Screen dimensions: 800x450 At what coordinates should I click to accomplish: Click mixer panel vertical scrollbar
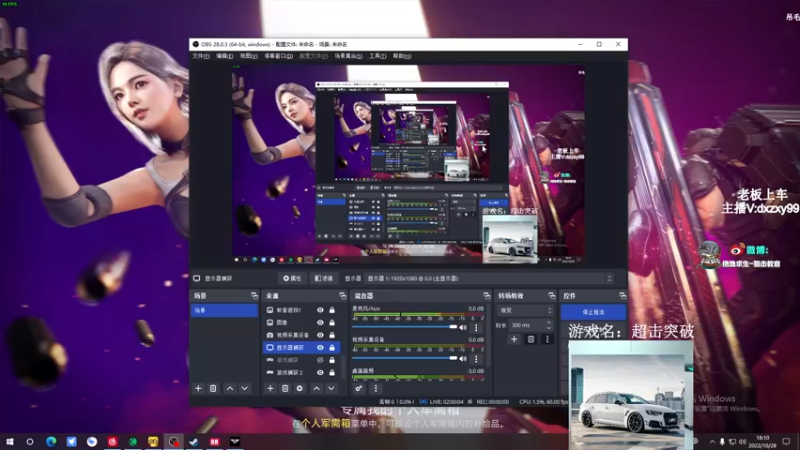pos(489,334)
